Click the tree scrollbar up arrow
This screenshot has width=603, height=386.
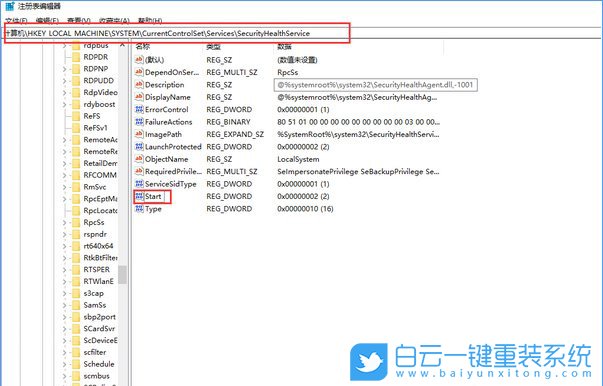click(122, 45)
